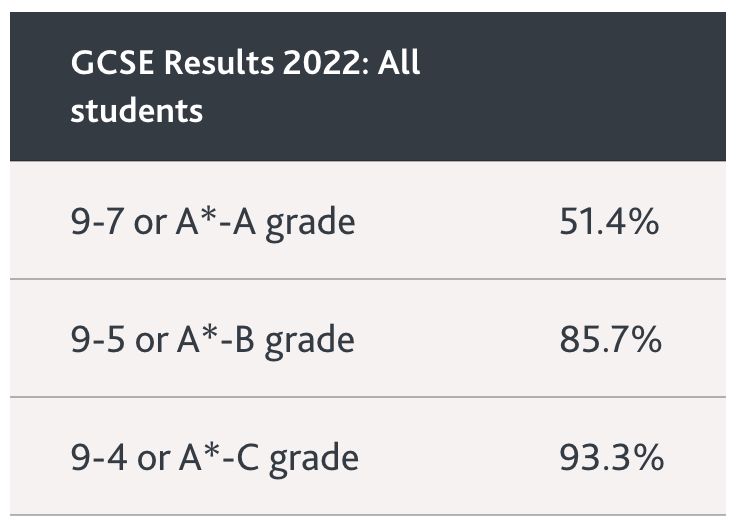Click the 9-5 text in second row

pyautogui.click(x=98, y=339)
